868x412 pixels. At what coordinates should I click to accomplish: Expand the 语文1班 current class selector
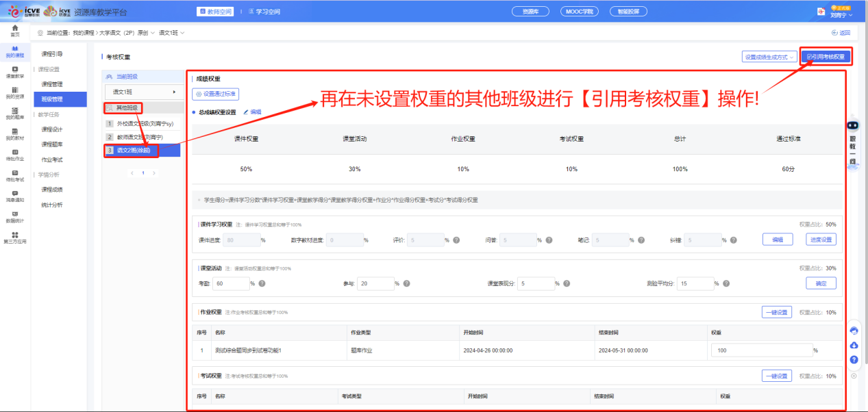pos(142,92)
